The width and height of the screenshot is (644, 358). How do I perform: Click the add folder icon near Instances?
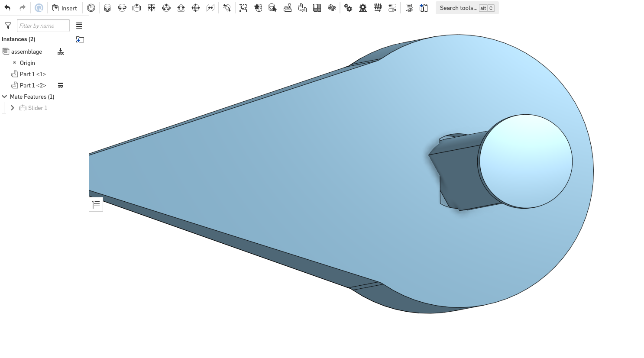[80, 39]
